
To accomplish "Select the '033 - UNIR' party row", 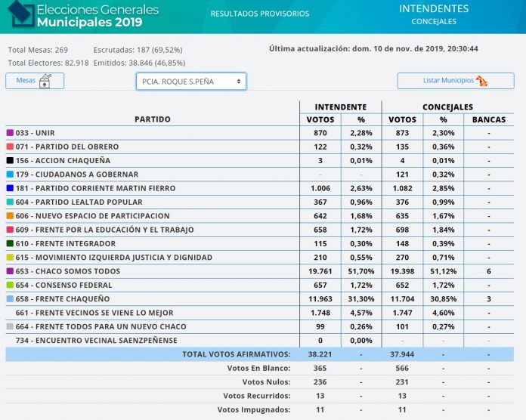I will [260, 133].
